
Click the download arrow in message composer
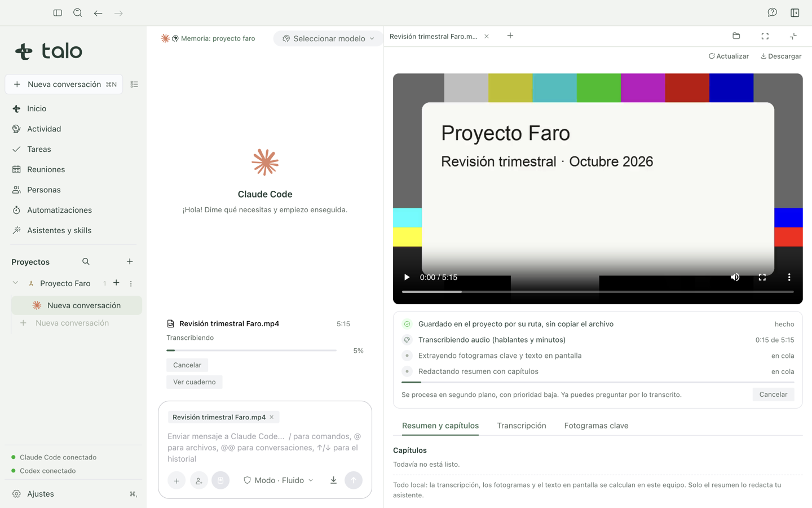click(333, 480)
